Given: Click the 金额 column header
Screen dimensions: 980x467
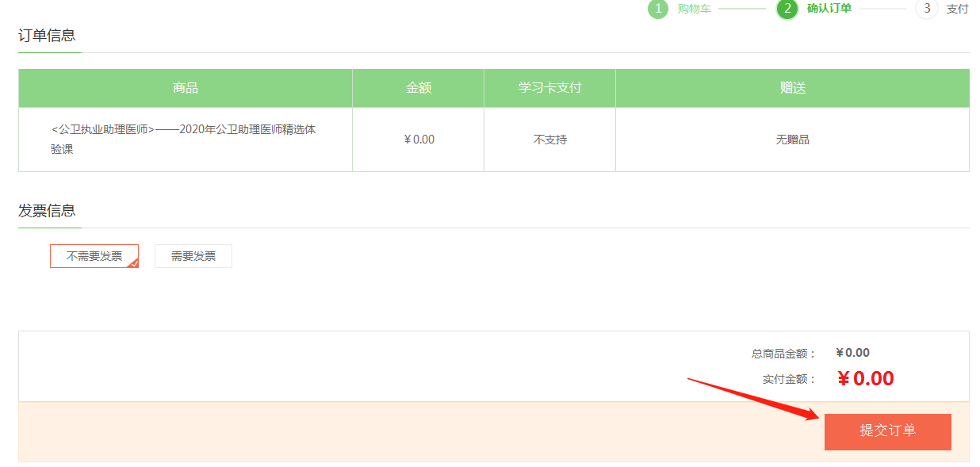Looking at the screenshot, I should (x=419, y=88).
